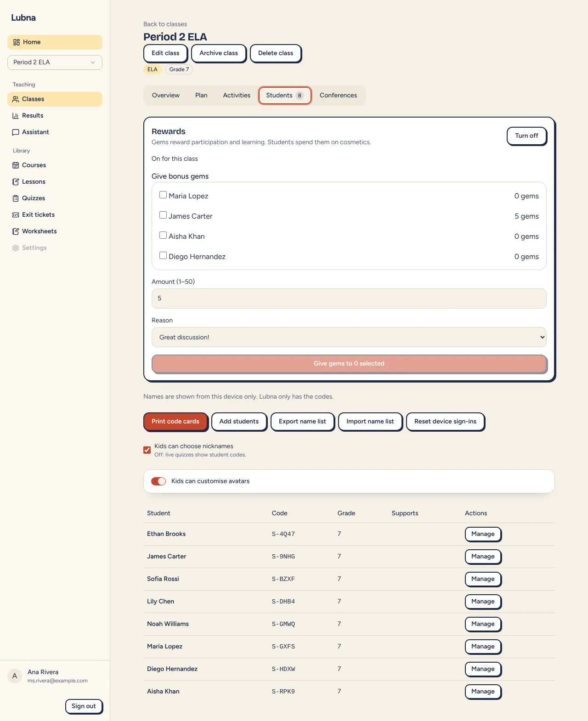Screen dimensions: 588x721
Task: Click the Worksheets edit icon
Action: [x=16, y=231]
